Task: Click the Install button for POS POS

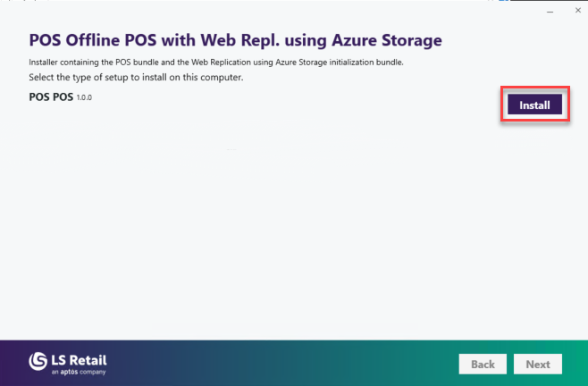Action: point(534,105)
